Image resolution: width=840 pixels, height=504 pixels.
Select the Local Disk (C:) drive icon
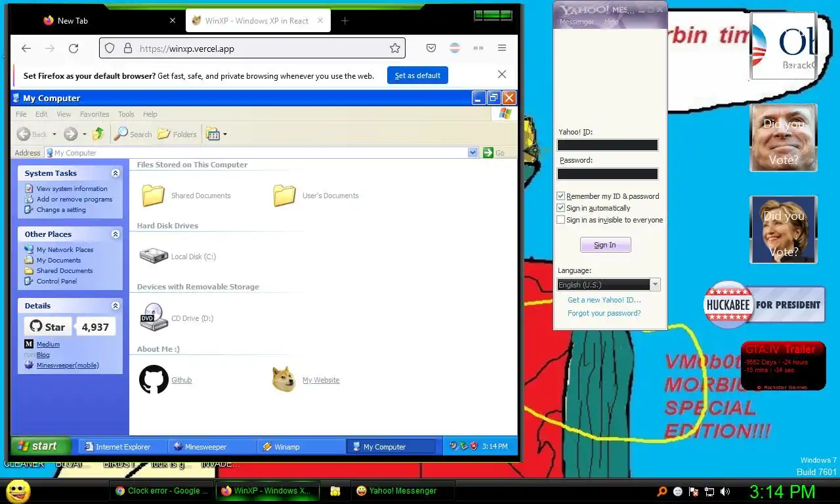[x=154, y=256]
